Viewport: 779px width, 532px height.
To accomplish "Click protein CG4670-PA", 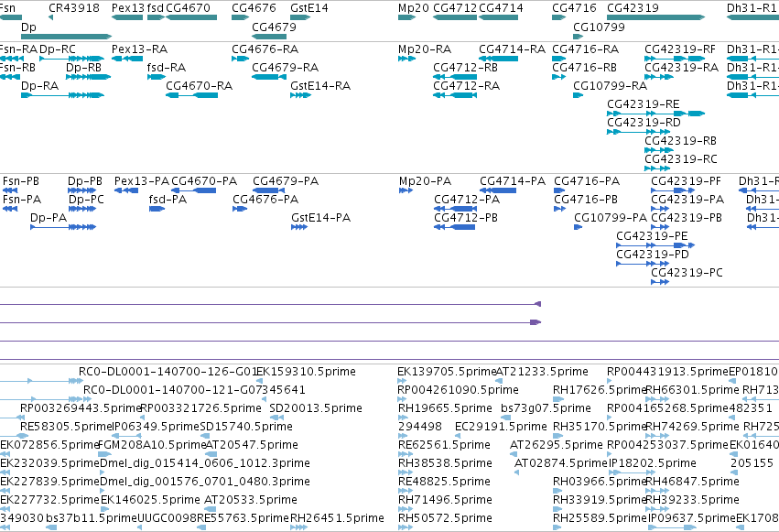I will coord(204,181).
